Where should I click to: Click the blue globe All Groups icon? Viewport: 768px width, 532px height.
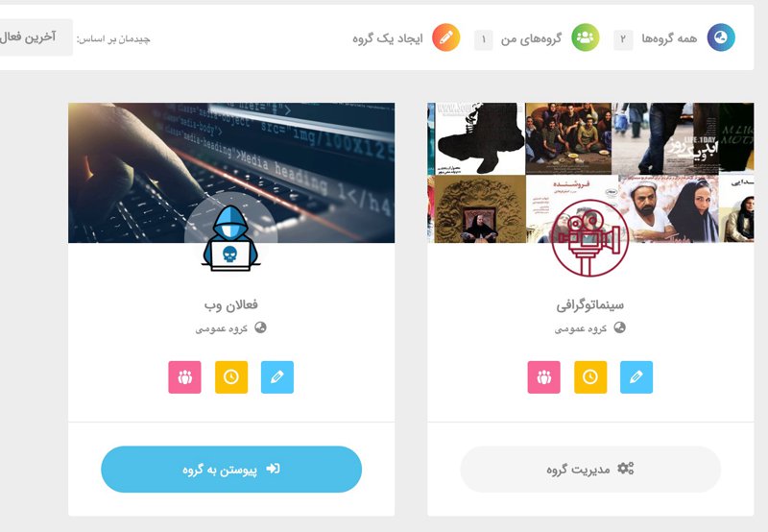click(x=721, y=37)
